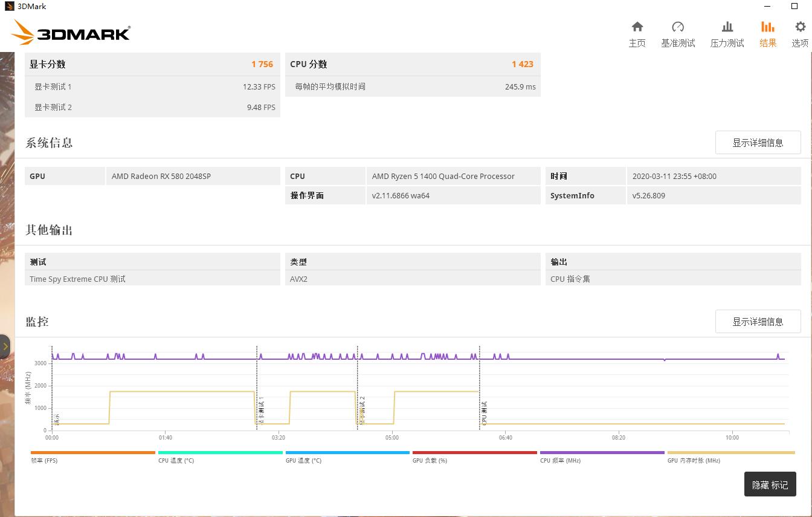812x517 pixels.
Task: Toggle the GPU 内存时脉 legend series
Action: point(730,455)
